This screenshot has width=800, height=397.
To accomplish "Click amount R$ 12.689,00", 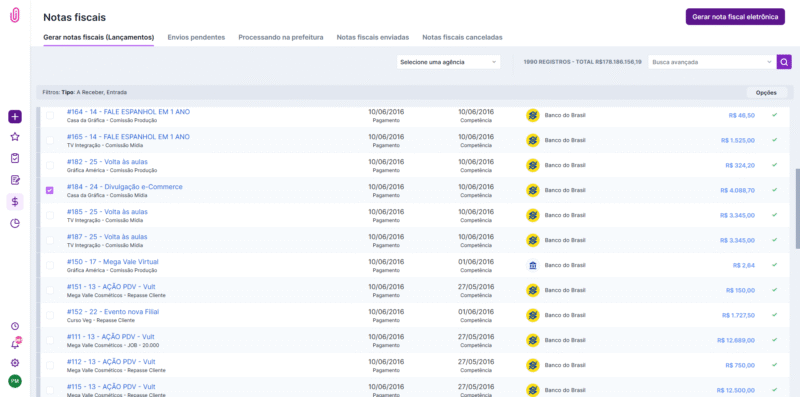I will [736, 340].
